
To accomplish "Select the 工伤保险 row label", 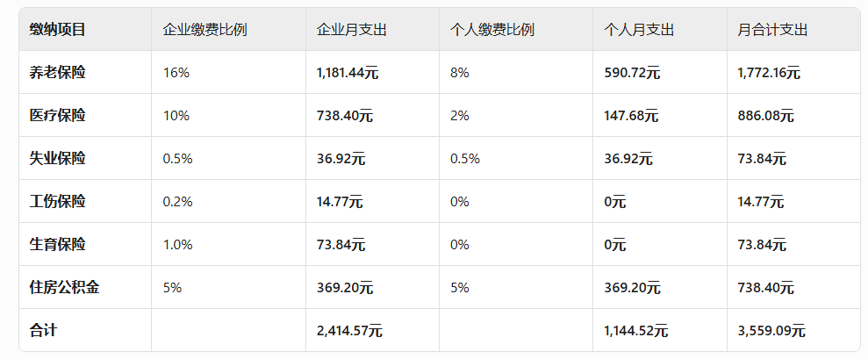I will coord(57,201).
